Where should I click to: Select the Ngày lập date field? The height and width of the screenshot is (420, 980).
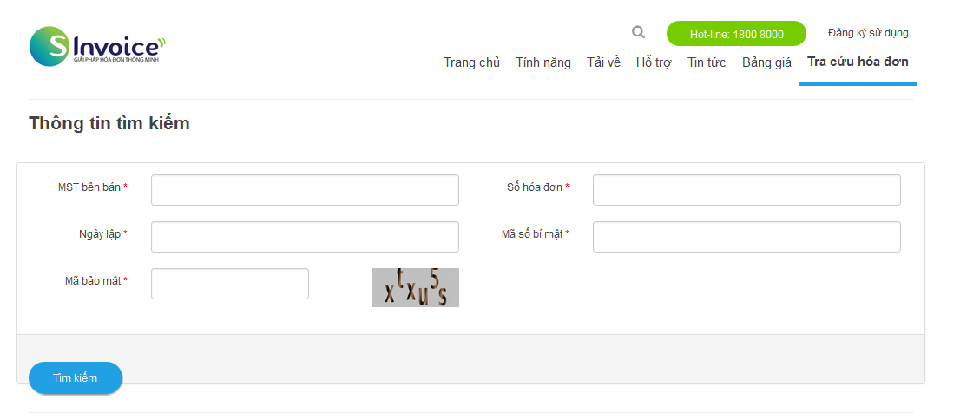pos(305,237)
